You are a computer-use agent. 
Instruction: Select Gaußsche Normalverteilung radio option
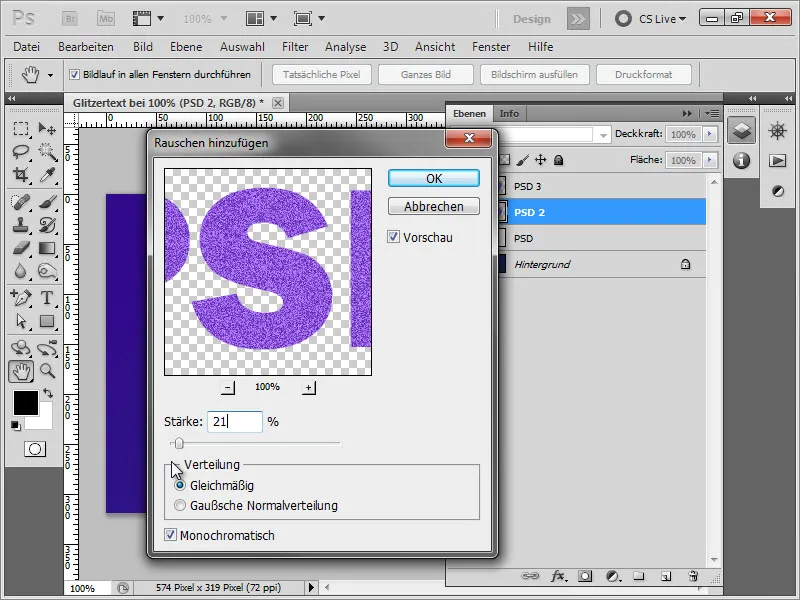click(180, 505)
